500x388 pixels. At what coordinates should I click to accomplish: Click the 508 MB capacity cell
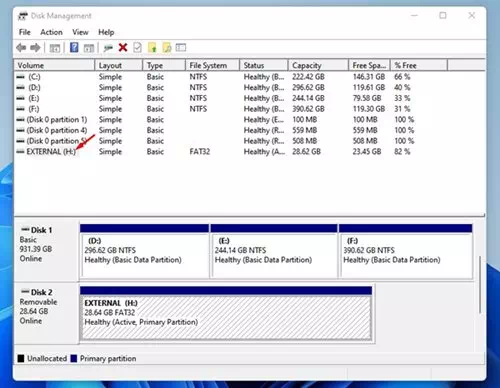pos(305,141)
